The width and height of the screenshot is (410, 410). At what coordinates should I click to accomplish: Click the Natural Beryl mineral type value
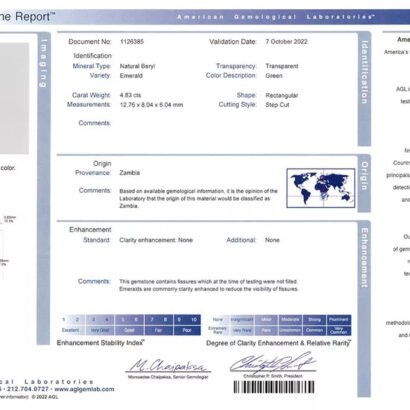tap(137, 66)
